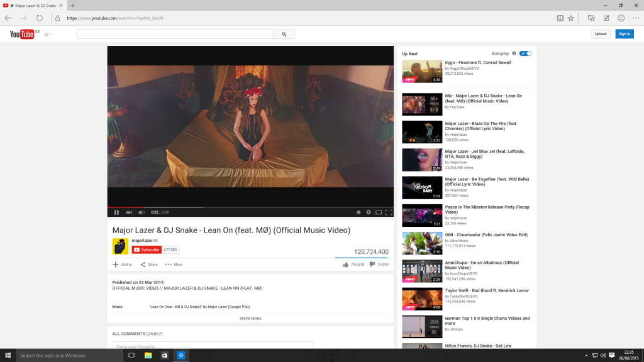Add page to favorites star
Image resolution: width=644 pixels, height=362 pixels.
(x=571, y=18)
